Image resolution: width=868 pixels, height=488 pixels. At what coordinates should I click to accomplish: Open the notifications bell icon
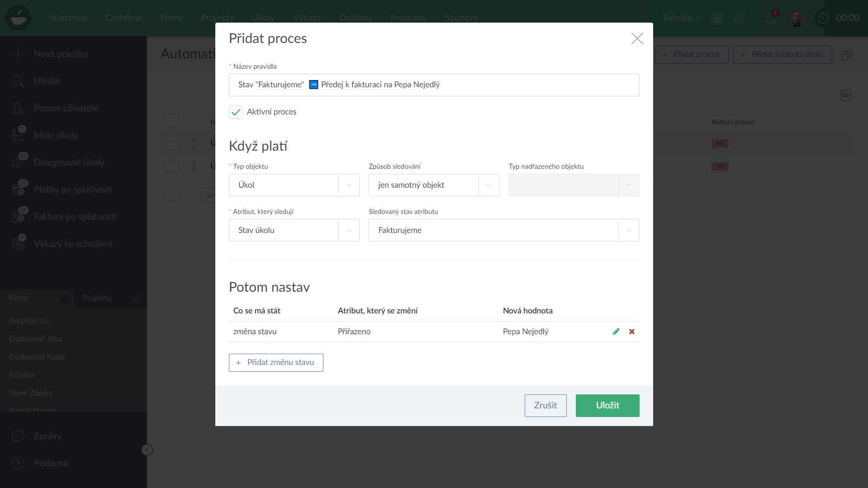coord(771,18)
